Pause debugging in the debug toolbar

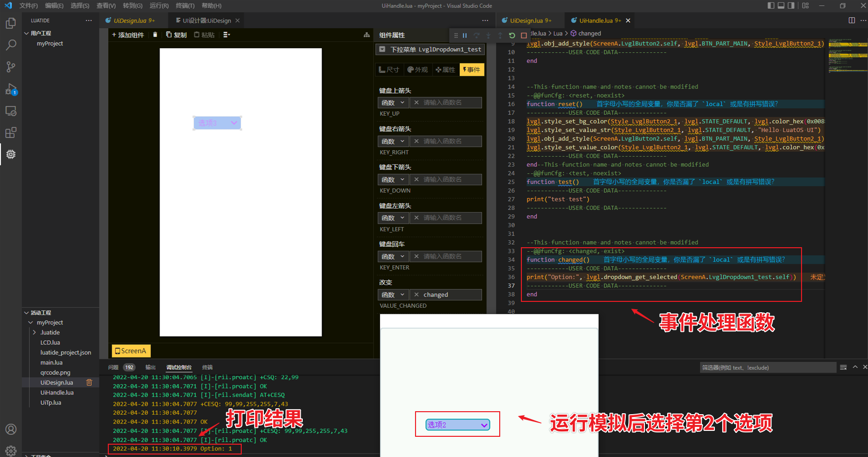pyautogui.click(x=465, y=35)
